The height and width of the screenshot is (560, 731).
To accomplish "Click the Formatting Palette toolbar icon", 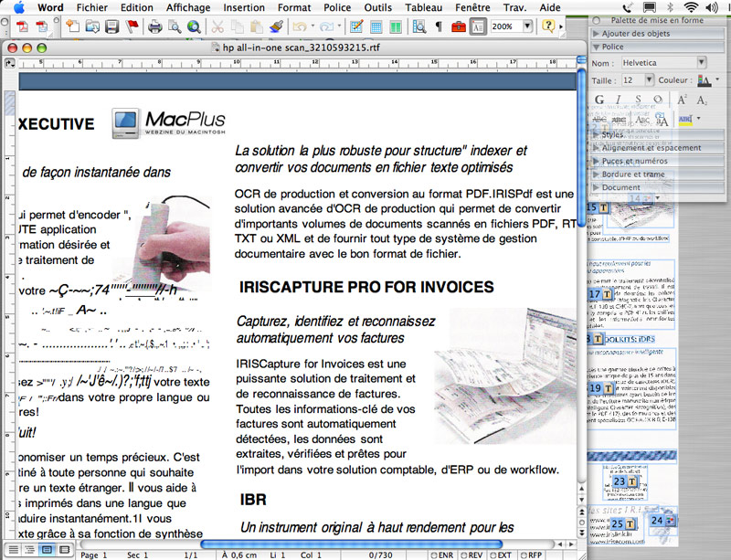I will click(x=478, y=26).
